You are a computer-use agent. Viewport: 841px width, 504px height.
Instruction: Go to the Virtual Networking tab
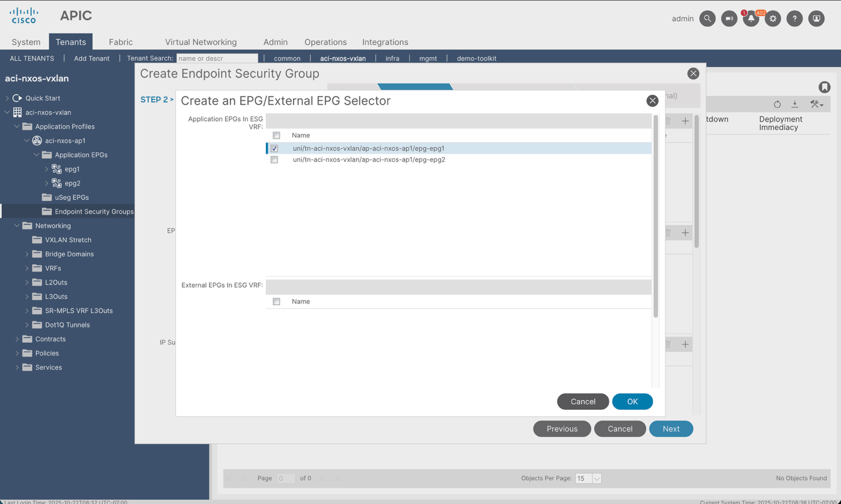201,42
